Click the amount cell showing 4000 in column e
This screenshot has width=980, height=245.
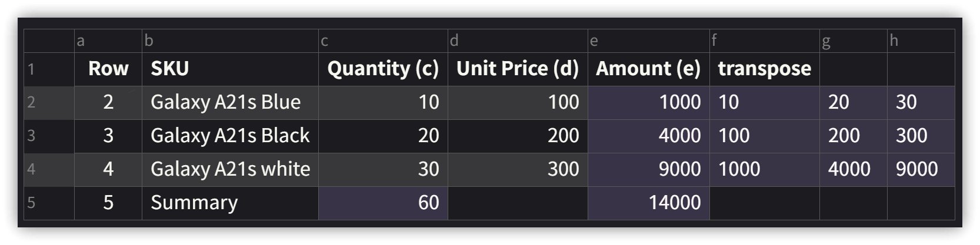click(648, 136)
